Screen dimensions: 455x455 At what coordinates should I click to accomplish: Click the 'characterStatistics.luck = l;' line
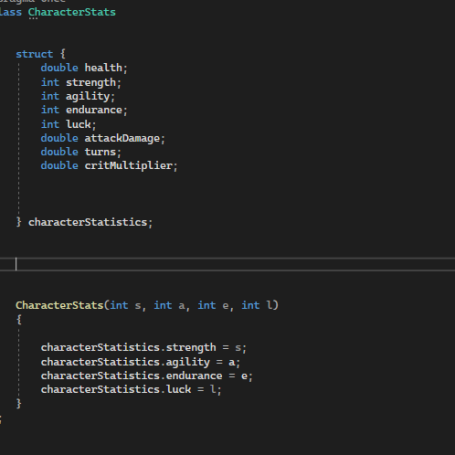tap(131, 390)
